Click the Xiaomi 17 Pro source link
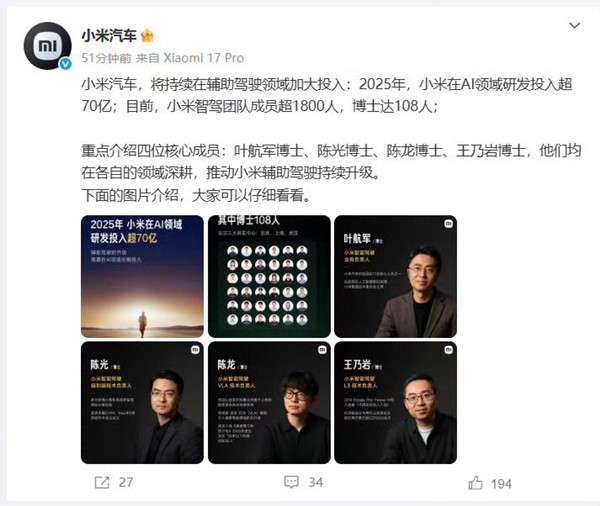600x506 pixels. tap(204, 58)
